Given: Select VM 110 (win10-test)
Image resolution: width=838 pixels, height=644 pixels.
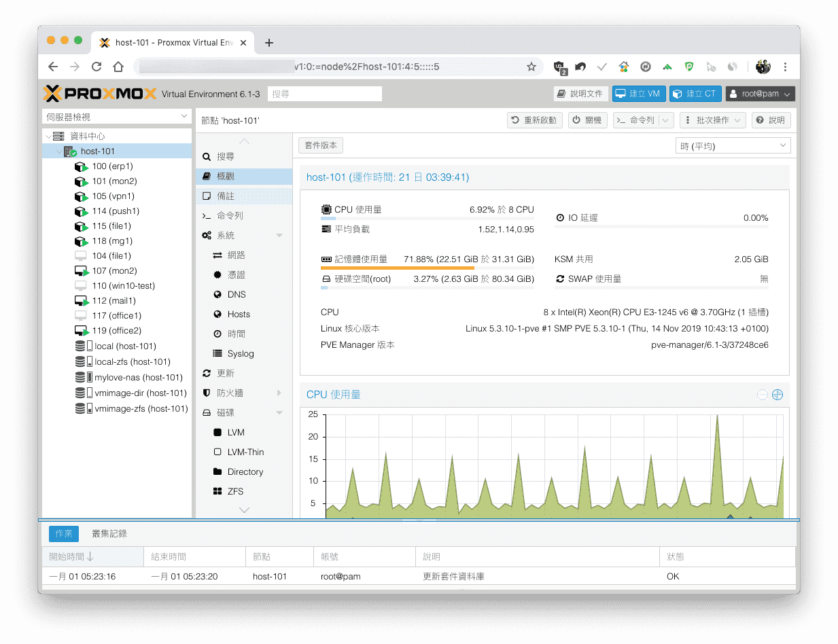Looking at the screenshot, I should click(x=123, y=286).
